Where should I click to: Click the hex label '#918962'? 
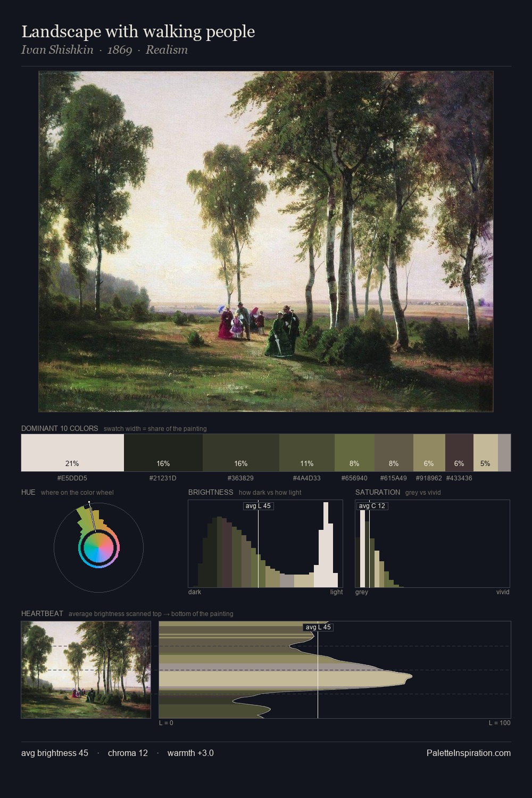(x=429, y=478)
